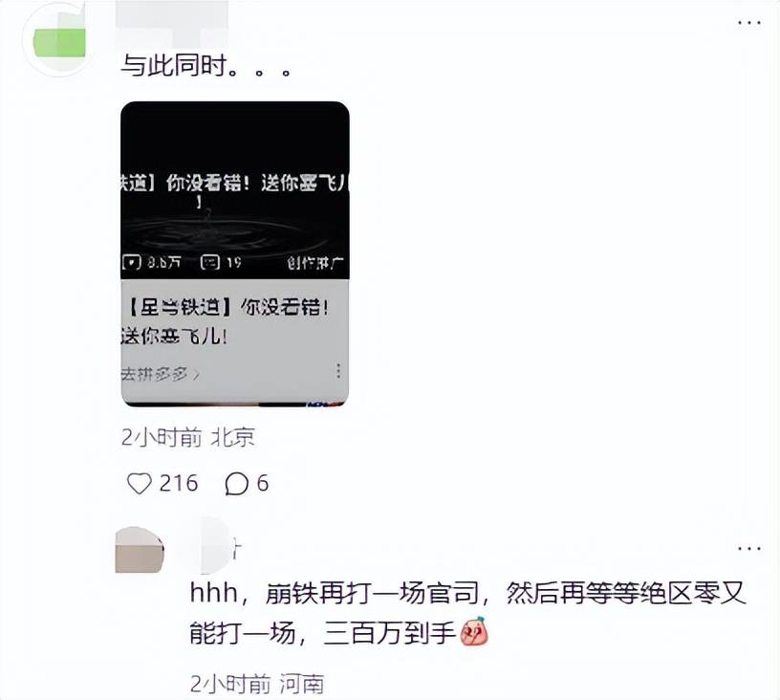Open more options for top comment

click(x=749, y=23)
